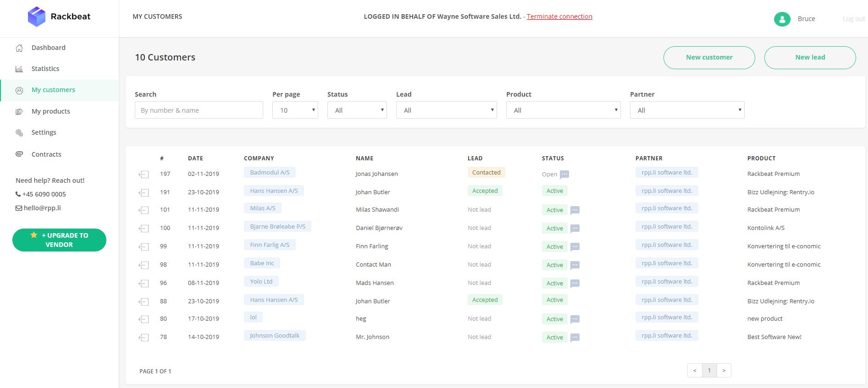
Task: Click the My customers person icon
Action: (x=19, y=90)
